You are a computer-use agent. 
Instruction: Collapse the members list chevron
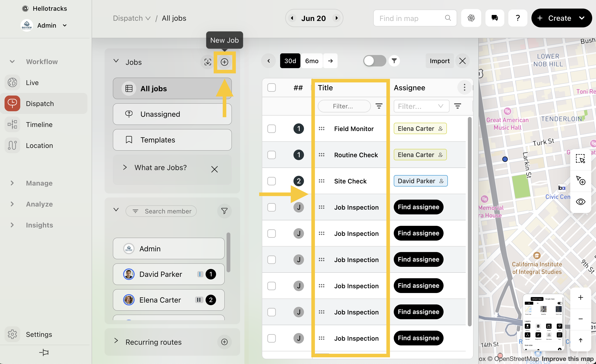[116, 209]
